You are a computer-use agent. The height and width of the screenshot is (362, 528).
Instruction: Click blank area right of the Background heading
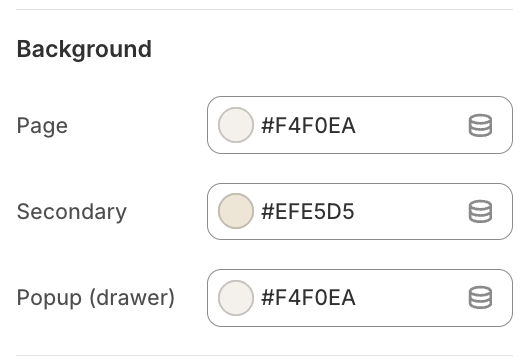[x=332, y=50]
